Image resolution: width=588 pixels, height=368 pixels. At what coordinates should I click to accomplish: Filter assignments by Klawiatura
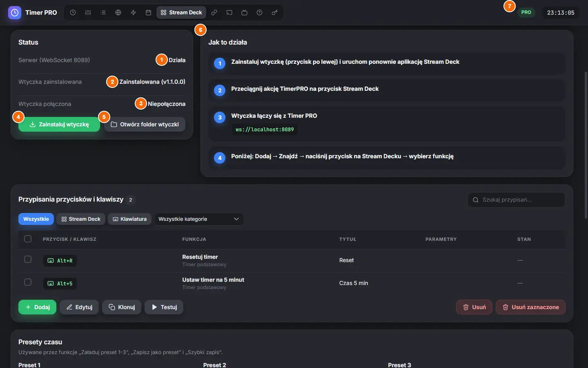(x=130, y=219)
